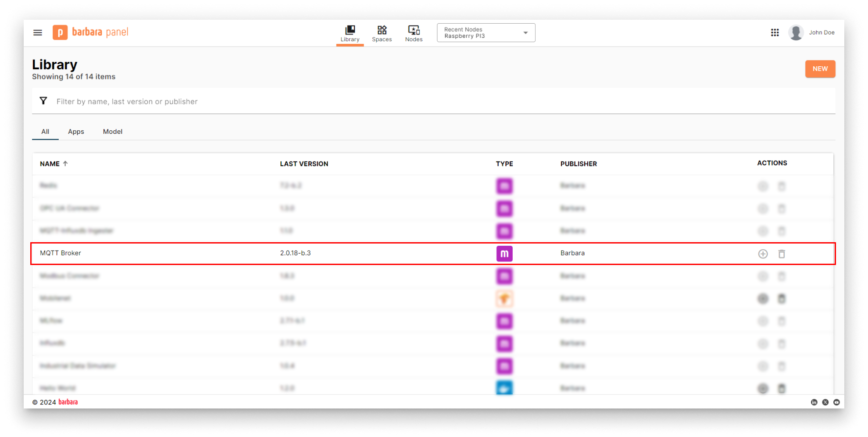
Task: Click the add action for MQTT Broker
Action: (763, 254)
